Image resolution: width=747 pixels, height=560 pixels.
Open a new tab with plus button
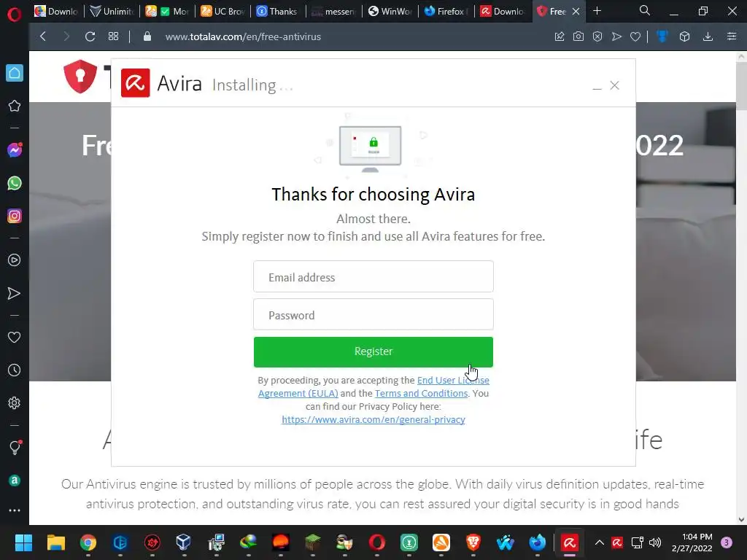click(x=597, y=11)
